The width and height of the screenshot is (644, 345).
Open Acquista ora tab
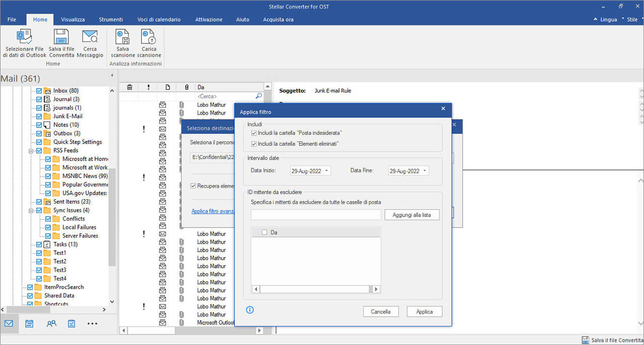278,19
